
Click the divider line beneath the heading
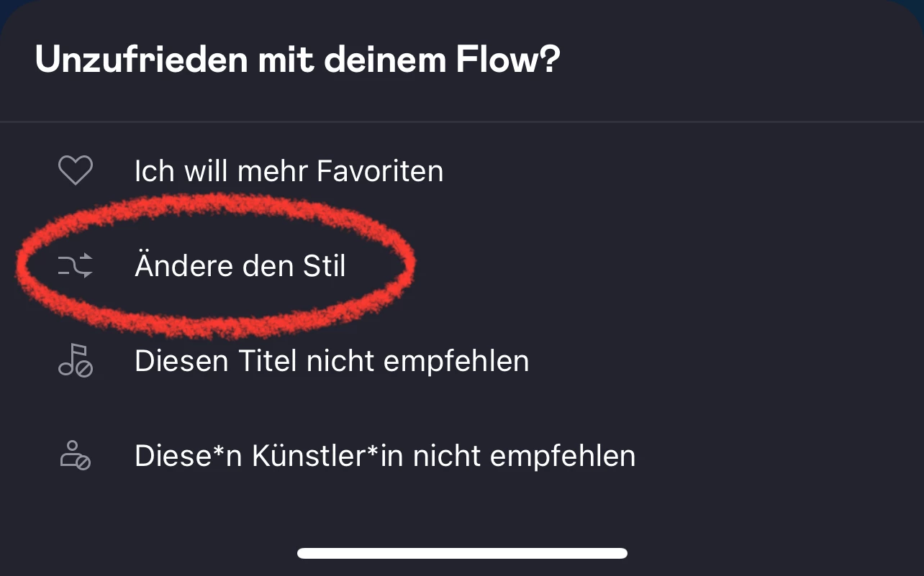point(462,122)
